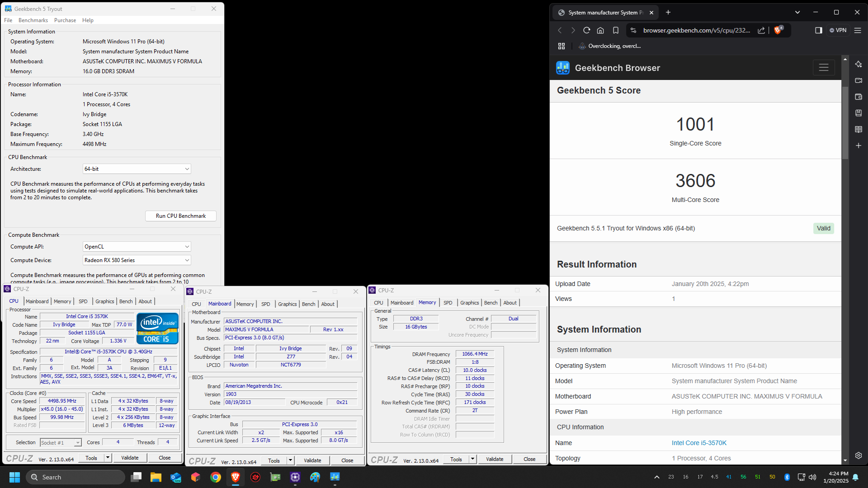Screen dimensions: 868x488
Task: Click browser address bar URL field
Action: pos(697,30)
